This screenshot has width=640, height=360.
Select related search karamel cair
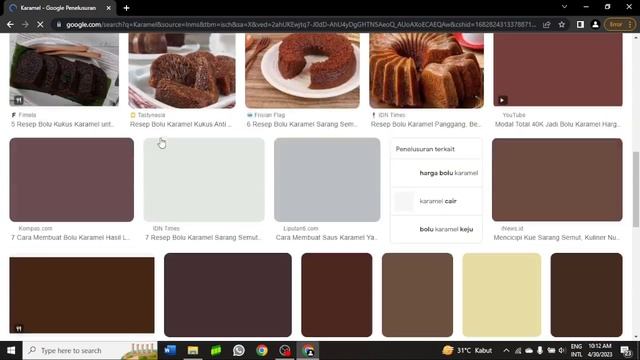click(x=436, y=201)
